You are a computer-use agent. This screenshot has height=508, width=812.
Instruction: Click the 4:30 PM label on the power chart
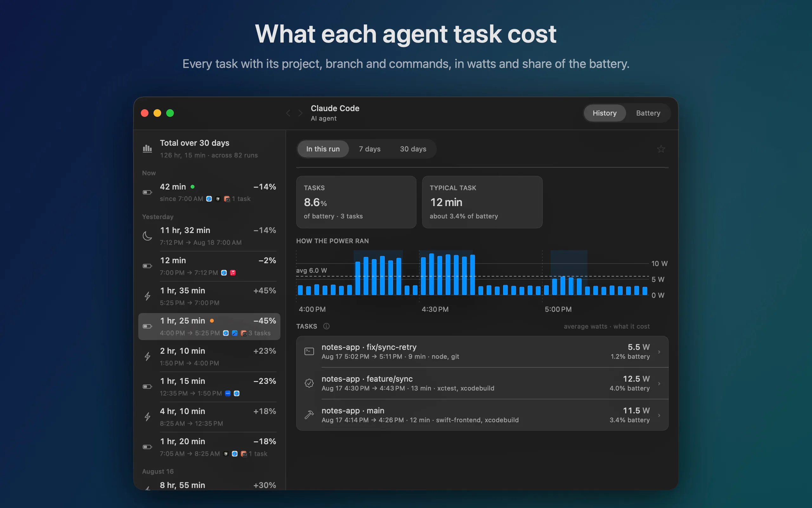pyautogui.click(x=435, y=309)
